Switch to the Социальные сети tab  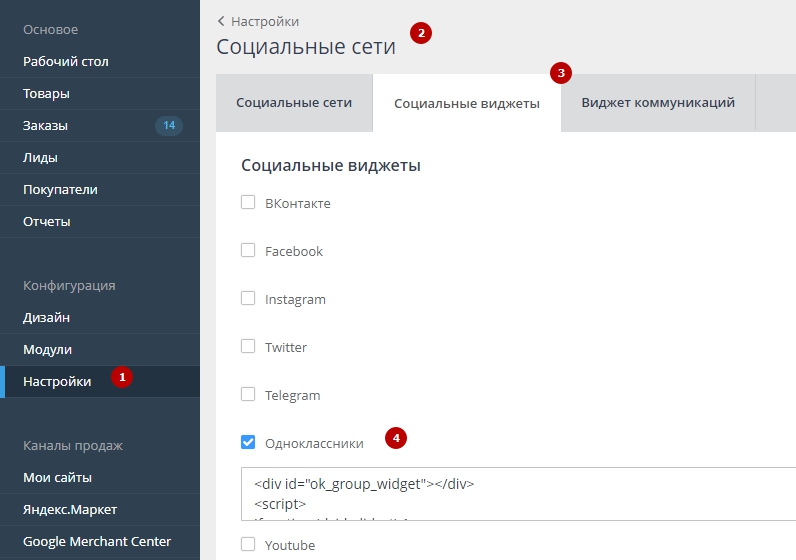[x=293, y=103]
